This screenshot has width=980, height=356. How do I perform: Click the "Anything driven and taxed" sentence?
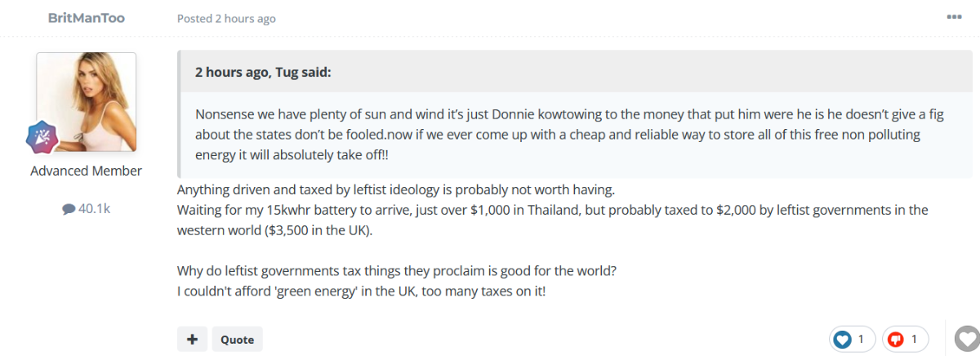point(395,189)
